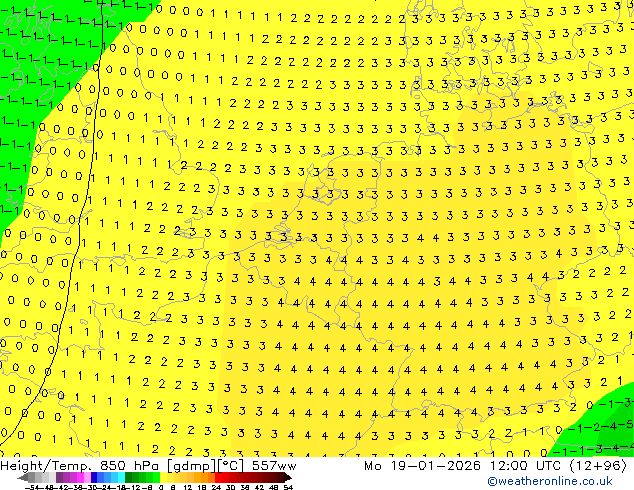Pick the first bright red legend swatch above 24
The width and height of the screenshot is (634, 490).
click(x=218, y=477)
